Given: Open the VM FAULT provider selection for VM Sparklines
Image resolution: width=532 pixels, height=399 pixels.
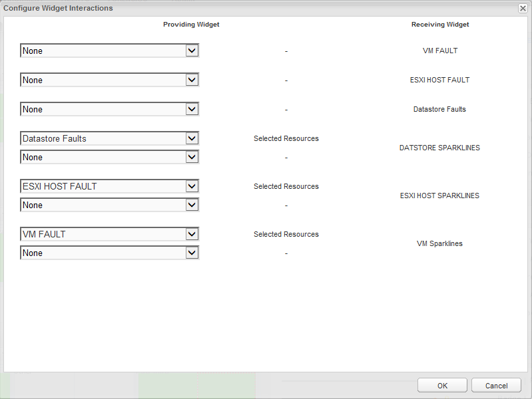Looking at the screenshot, I should (103, 234).
